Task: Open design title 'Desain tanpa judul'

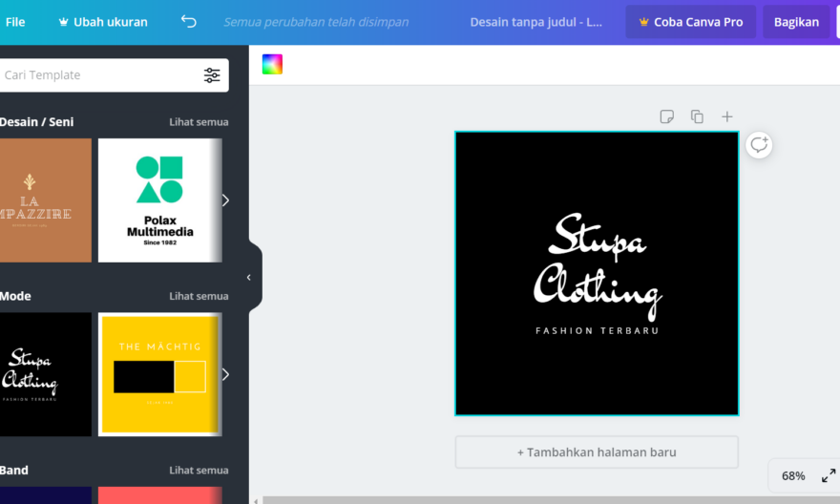Action: tap(535, 22)
